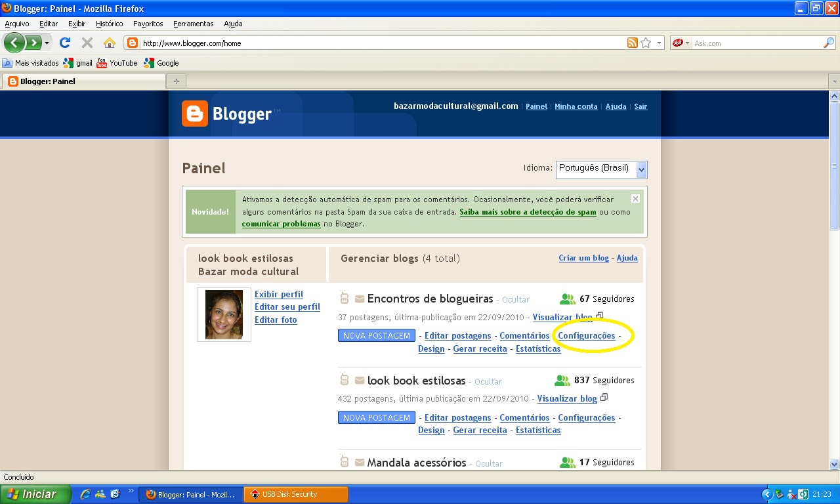Open a new tab with plus button
Image resolution: width=840 pixels, height=504 pixels.
coord(176,81)
